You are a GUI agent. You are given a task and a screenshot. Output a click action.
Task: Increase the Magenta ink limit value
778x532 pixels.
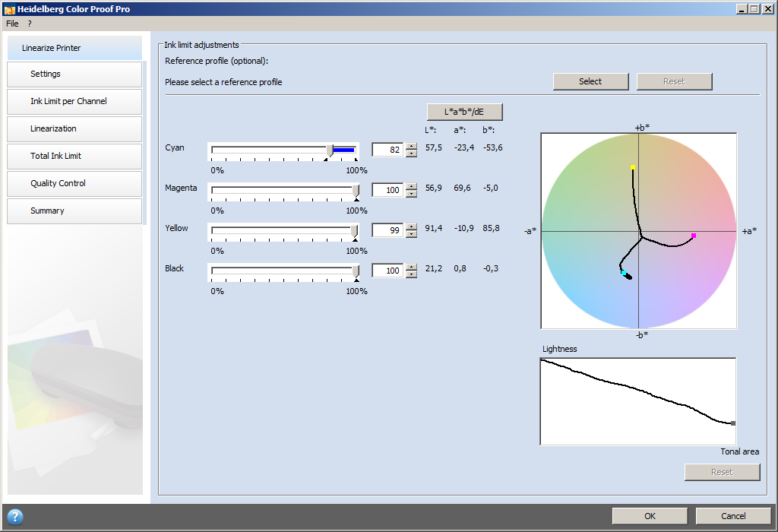tap(411, 186)
